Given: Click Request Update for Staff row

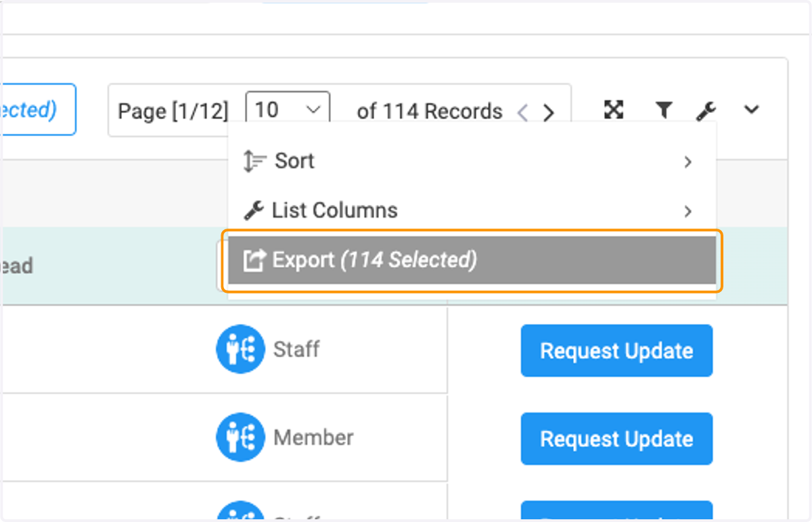Looking at the screenshot, I should (x=616, y=350).
